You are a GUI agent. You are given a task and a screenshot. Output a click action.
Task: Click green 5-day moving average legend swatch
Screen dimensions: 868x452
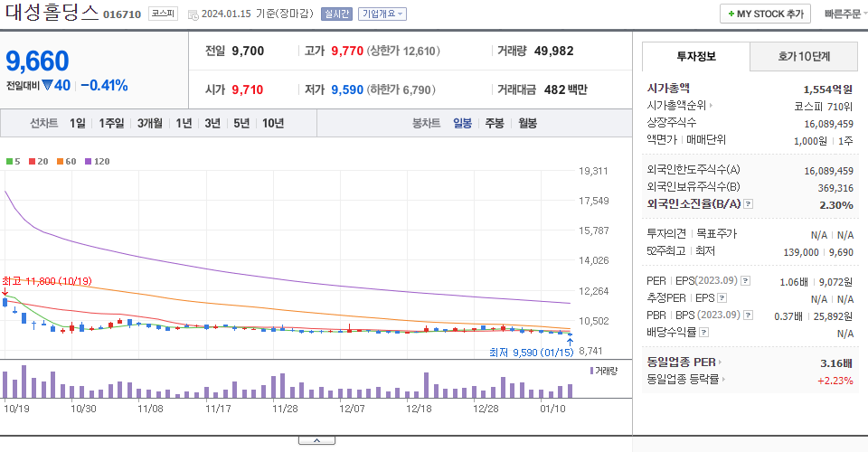pos(9,162)
